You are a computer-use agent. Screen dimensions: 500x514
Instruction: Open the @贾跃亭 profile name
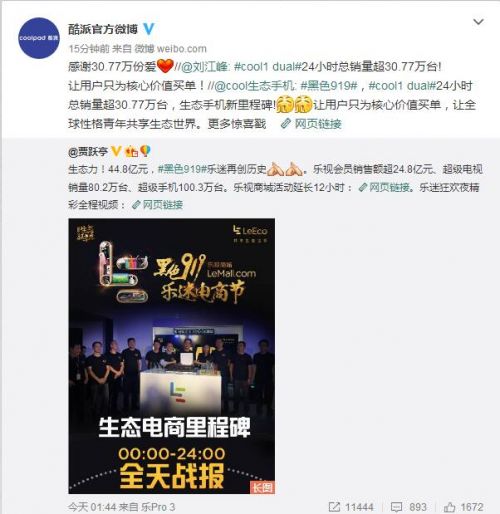88,152
